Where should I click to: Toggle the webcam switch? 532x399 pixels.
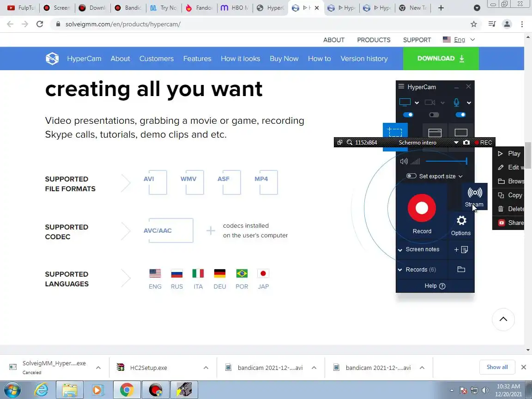(x=434, y=115)
